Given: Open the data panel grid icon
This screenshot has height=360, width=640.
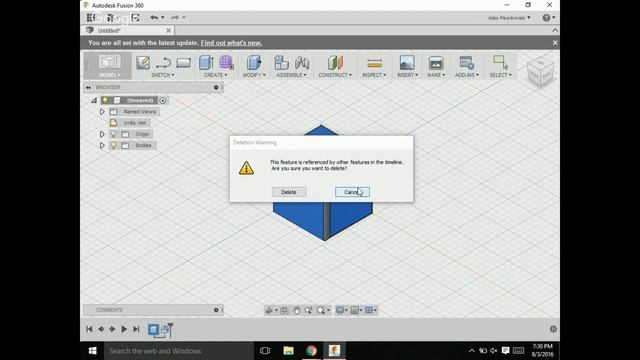Looking at the screenshot, I should pos(91,18).
